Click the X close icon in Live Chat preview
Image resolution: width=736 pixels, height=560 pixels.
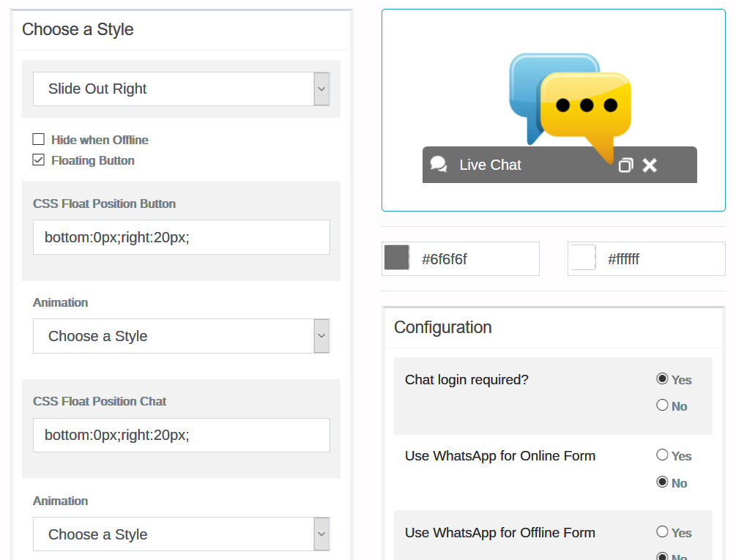pos(650,165)
